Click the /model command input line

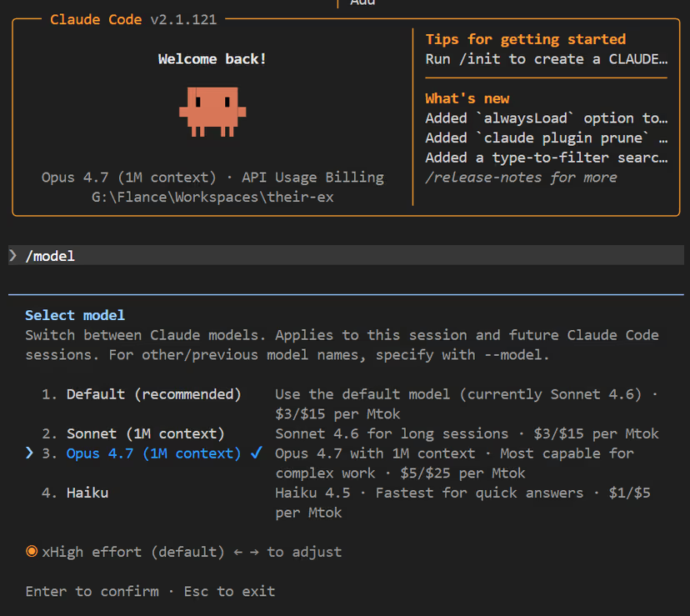coord(346,255)
